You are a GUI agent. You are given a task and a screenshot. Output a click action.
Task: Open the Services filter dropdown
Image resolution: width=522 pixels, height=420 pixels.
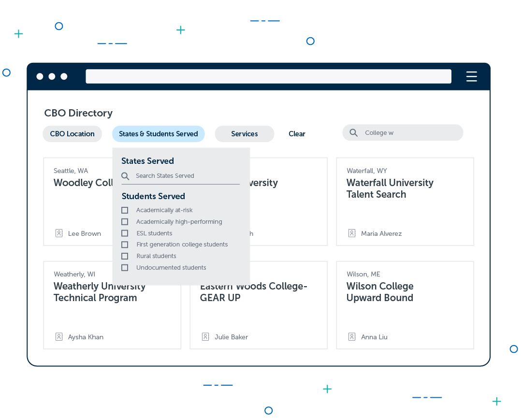(244, 134)
